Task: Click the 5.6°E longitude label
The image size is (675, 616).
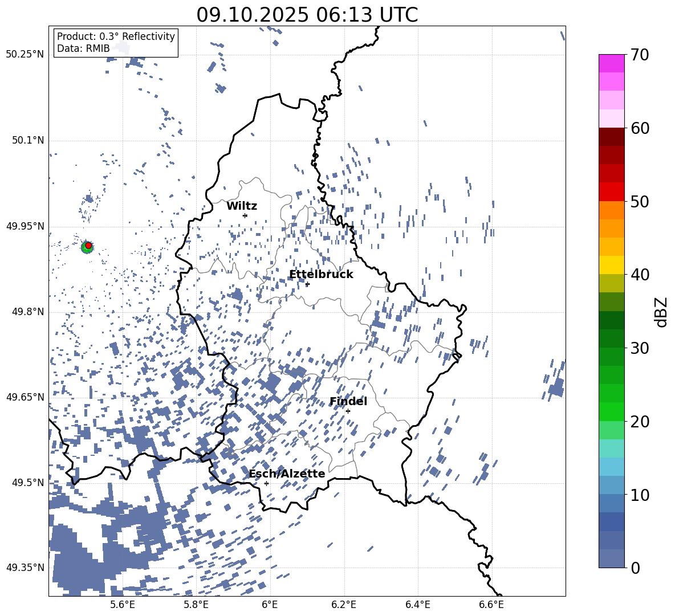Action: click(x=122, y=605)
